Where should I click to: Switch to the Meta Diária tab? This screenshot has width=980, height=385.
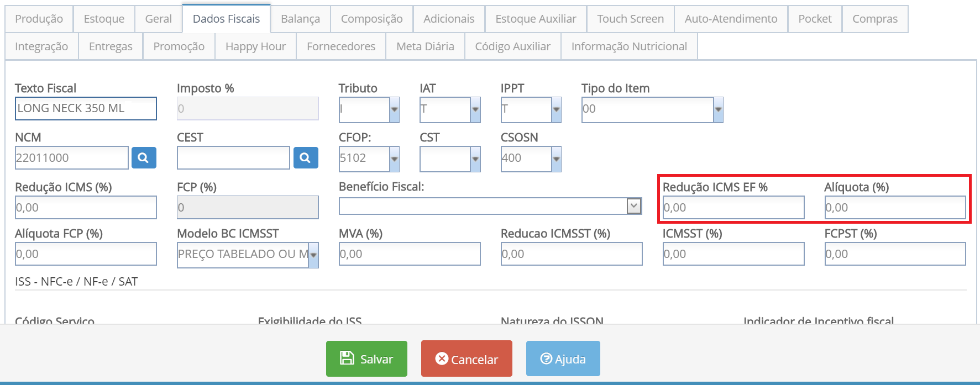coord(425,46)
